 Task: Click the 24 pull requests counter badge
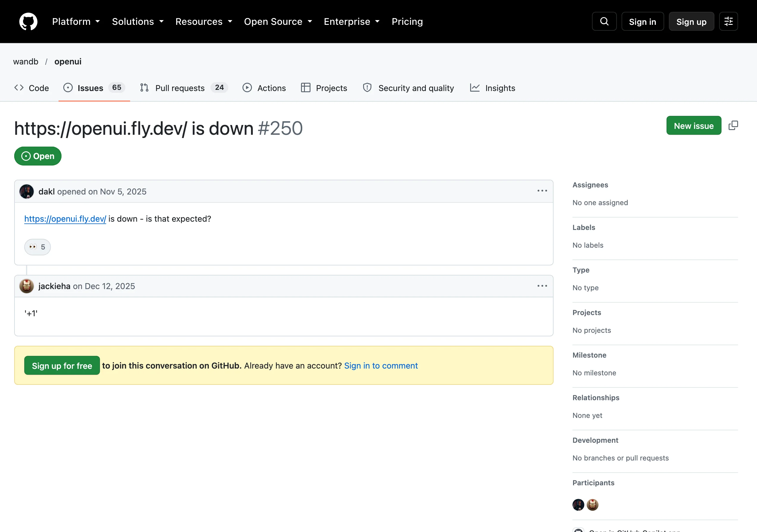(x=219, y=87)
